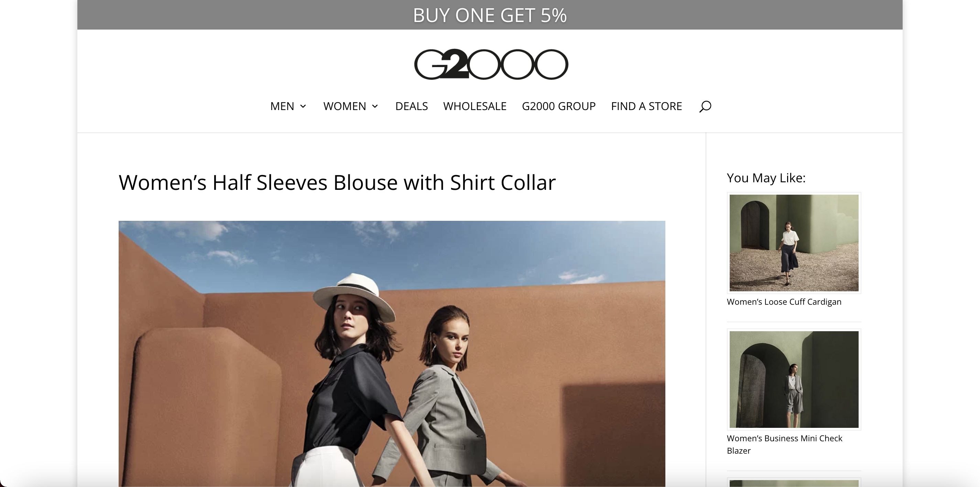
Task: Click the main blouse product photo
Action: click(392, 354)
